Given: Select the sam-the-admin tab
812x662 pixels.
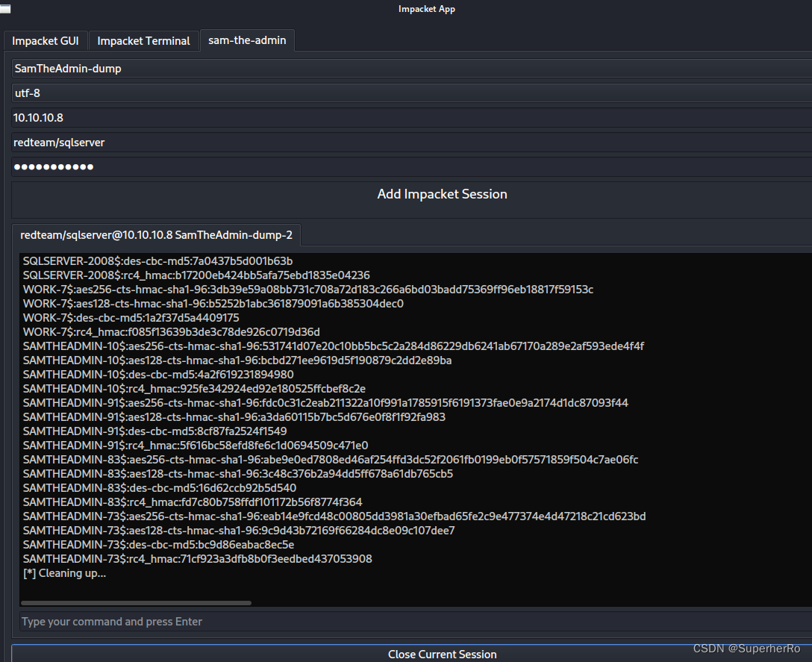Looking at the screenshot, I should click(247, 41).
